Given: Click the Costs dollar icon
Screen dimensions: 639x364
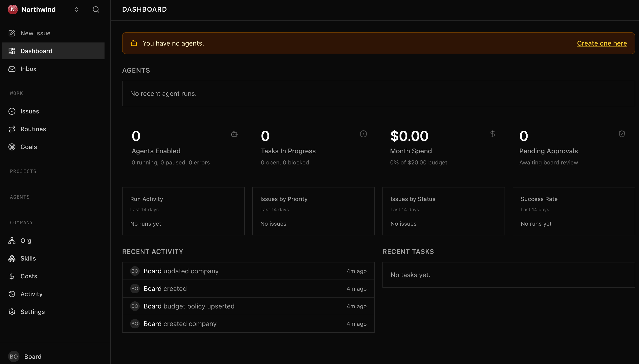Looking at the screenshot, I should pyautogui.click(x=12, y=276).
